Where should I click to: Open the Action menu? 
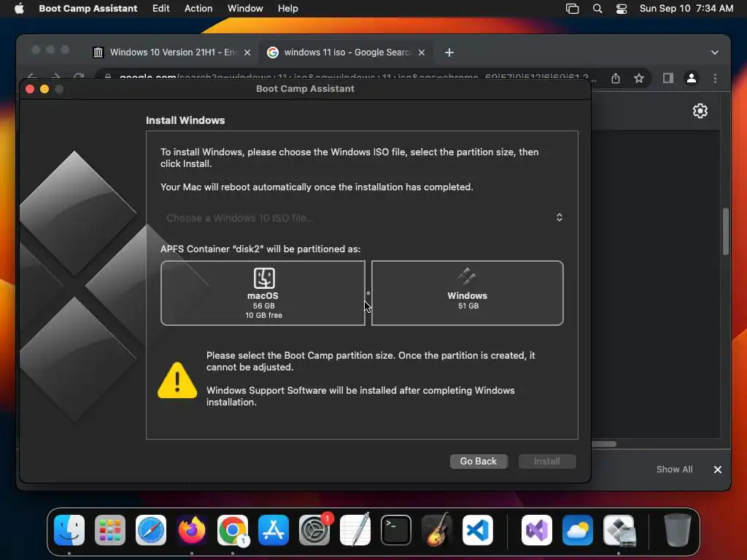198,9
